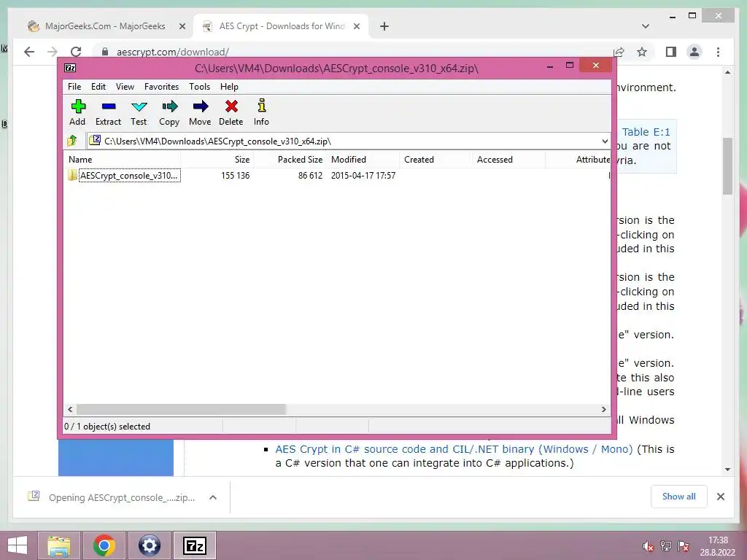Open the Edit menu

click(x=98, y=87)
